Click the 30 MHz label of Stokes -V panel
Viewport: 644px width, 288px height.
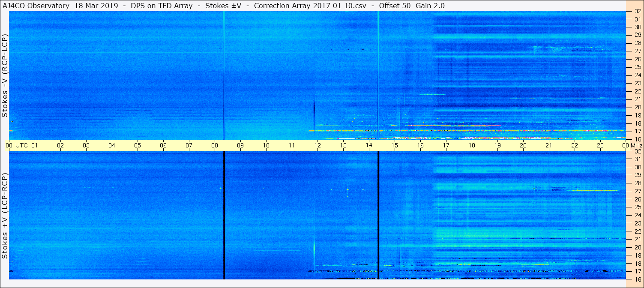638,27
